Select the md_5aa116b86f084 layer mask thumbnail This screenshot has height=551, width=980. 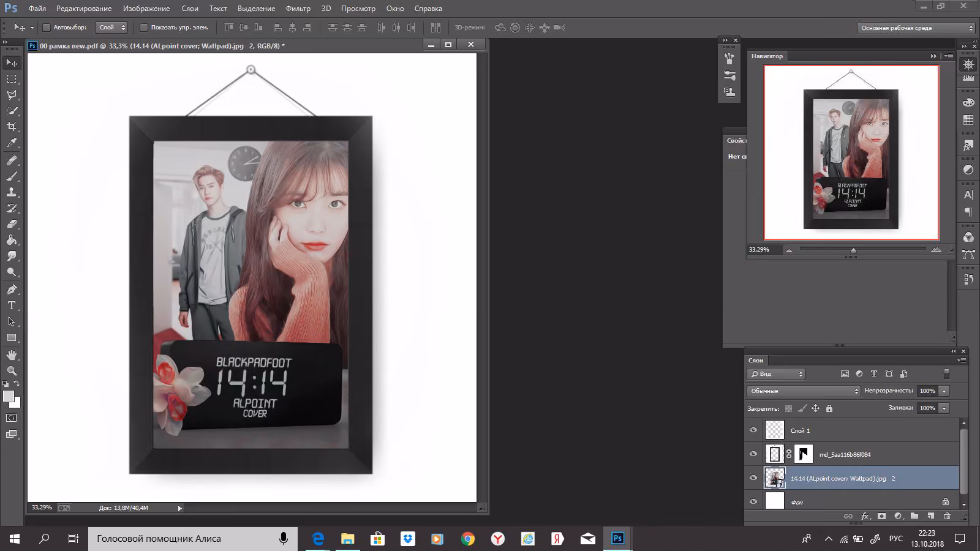(804, 454)
